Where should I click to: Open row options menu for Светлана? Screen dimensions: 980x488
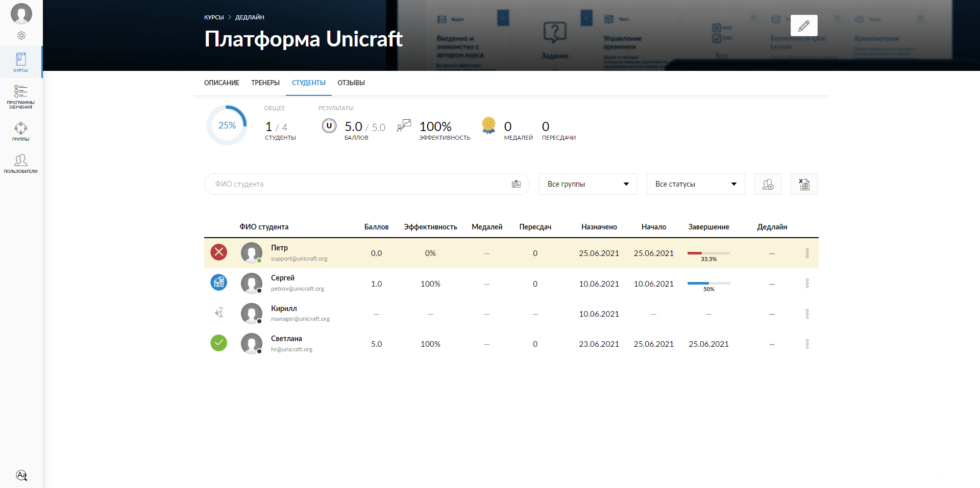point(807,344)
